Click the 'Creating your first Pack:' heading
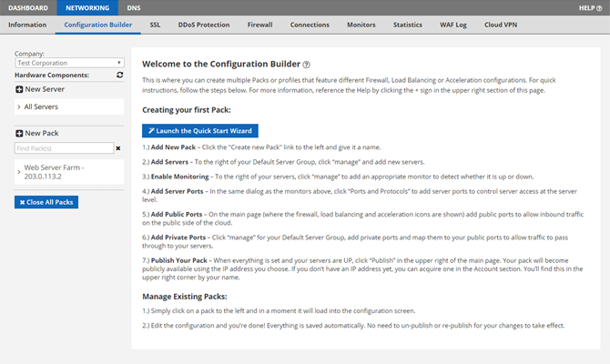The width and height of the screenshot is (610, 364). click(x=187, y=110)
